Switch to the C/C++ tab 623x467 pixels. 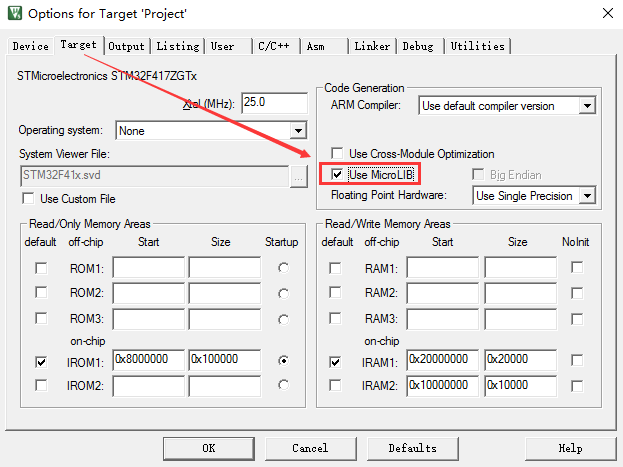[x=274, y=46]
